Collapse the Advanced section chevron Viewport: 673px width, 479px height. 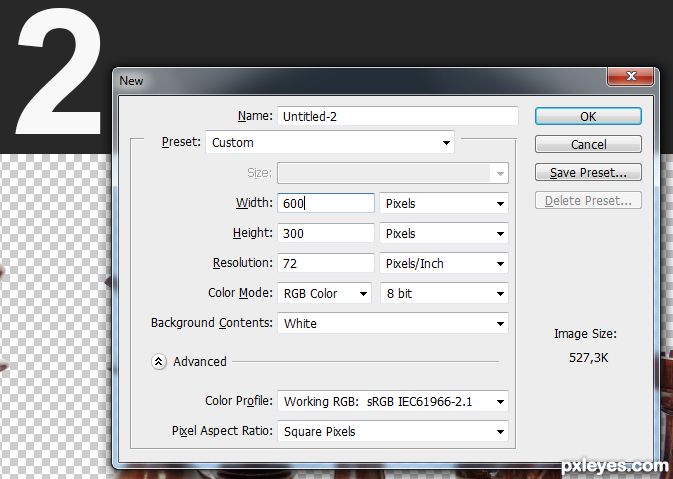[x=158, y=362]
